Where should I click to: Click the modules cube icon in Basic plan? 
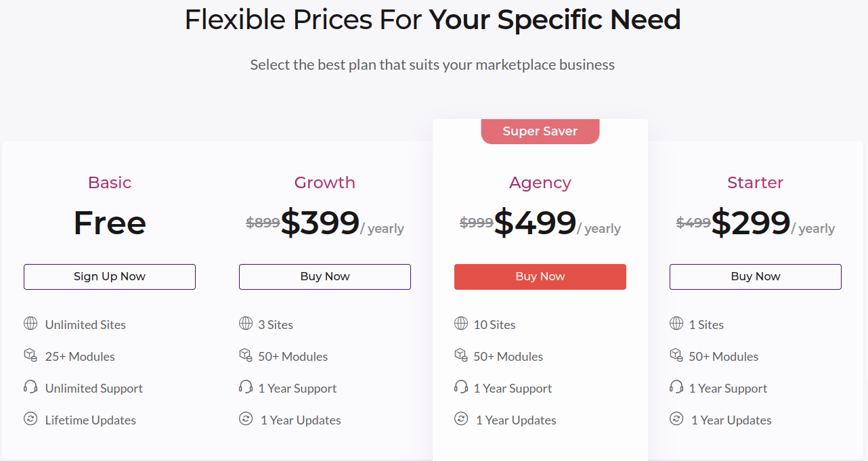click(30, 355)
